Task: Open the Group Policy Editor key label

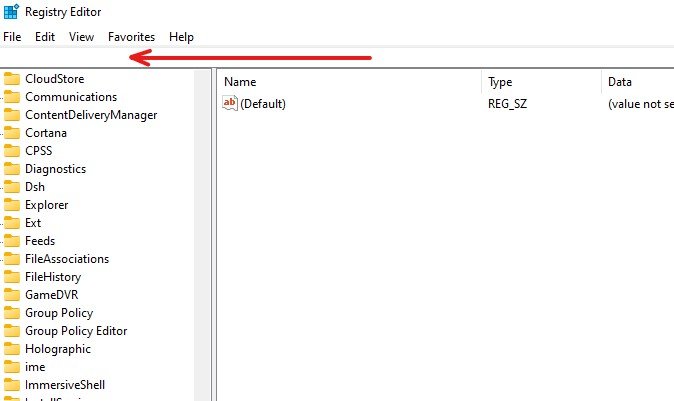Action: [76, 331]
